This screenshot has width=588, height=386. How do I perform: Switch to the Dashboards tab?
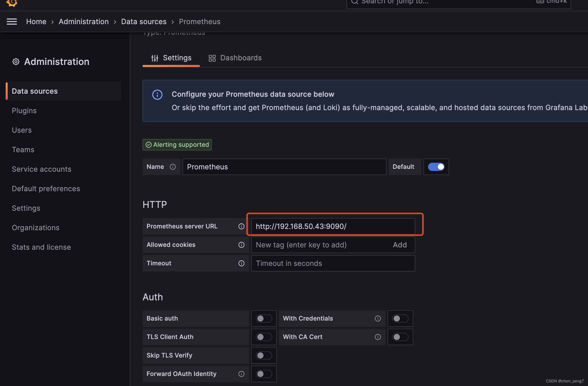[x=235, y=58]
